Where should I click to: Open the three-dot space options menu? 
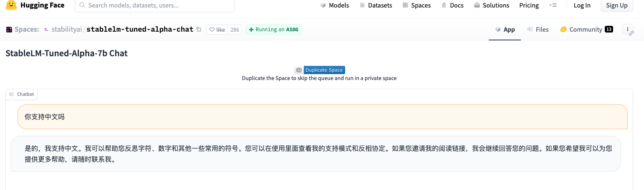628,29
